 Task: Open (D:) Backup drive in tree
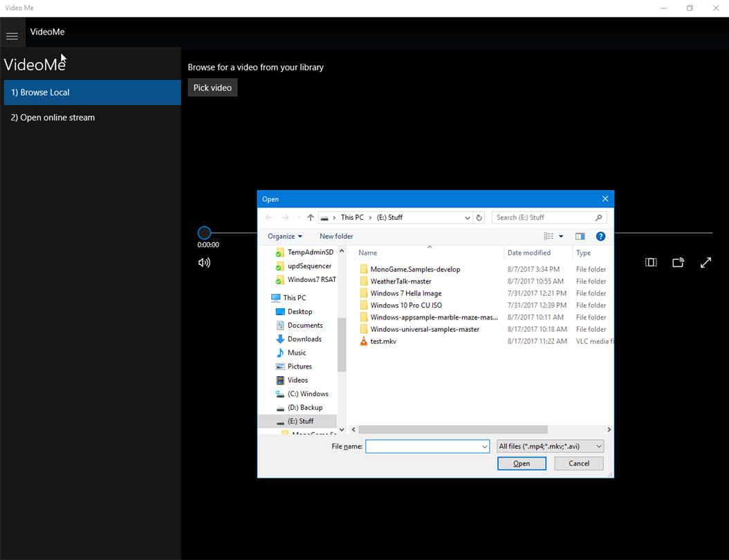299,408
